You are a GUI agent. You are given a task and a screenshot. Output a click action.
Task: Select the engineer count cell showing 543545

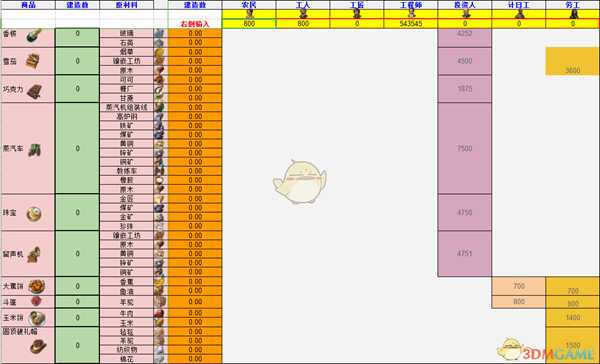pyautogui.click(x=411, y=23)
